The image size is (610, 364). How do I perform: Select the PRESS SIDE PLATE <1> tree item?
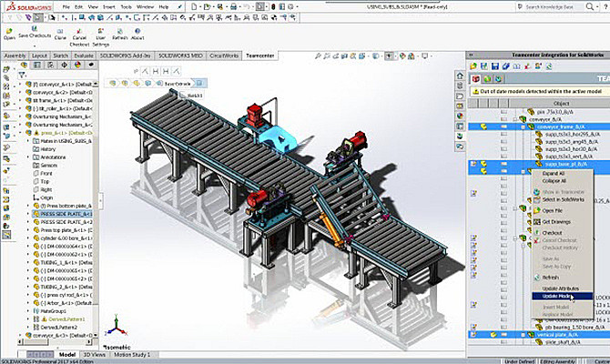(x=66, y=214)
